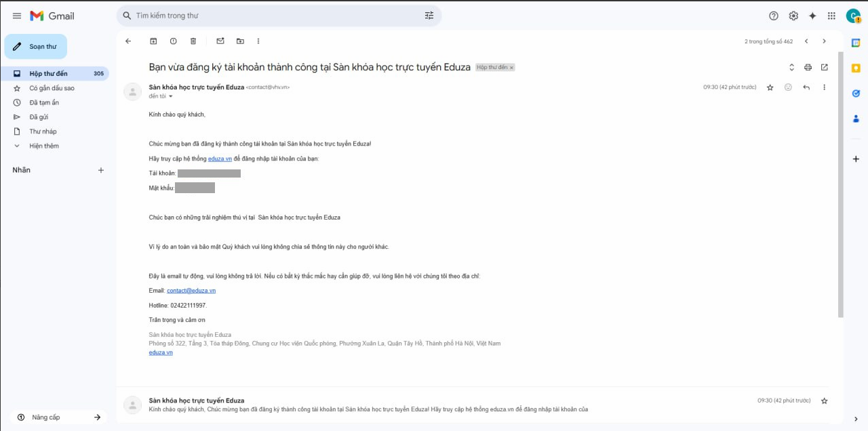The height and width of the screenshot is (431, 868).
Task: Open Google Calendar side panel
Action: (x=856, y=43)
